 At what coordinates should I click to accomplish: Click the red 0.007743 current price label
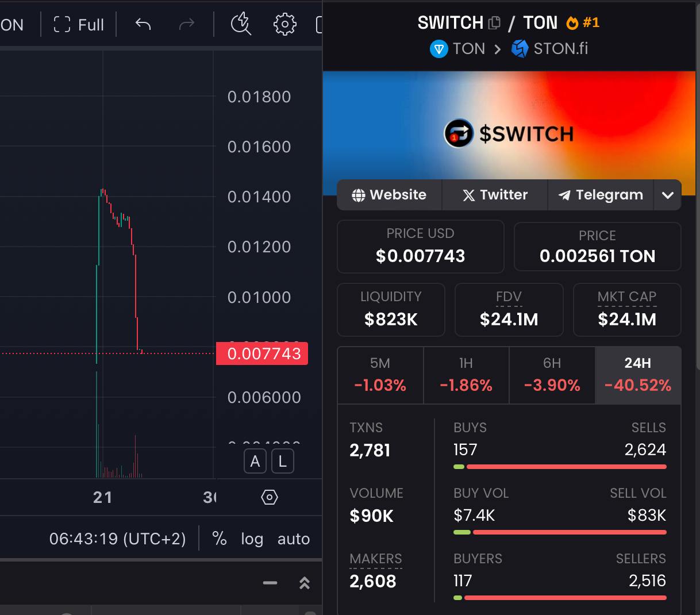[x=262, y=353]
